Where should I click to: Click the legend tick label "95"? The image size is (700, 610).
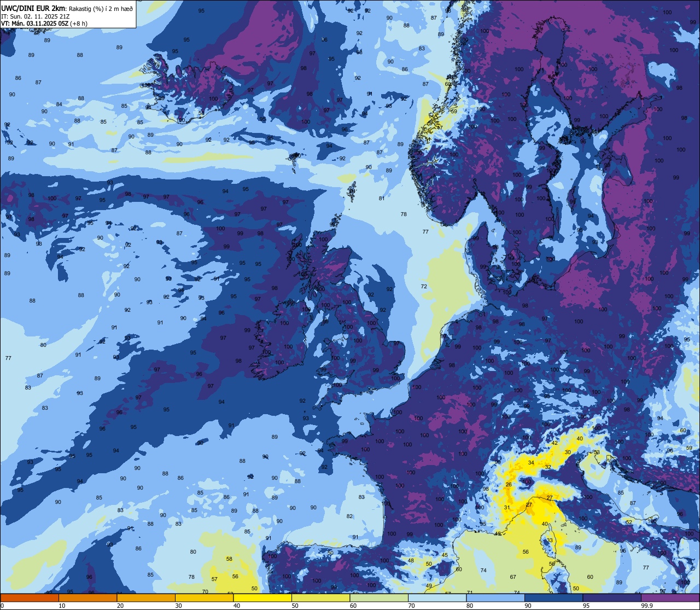[586, 606]
